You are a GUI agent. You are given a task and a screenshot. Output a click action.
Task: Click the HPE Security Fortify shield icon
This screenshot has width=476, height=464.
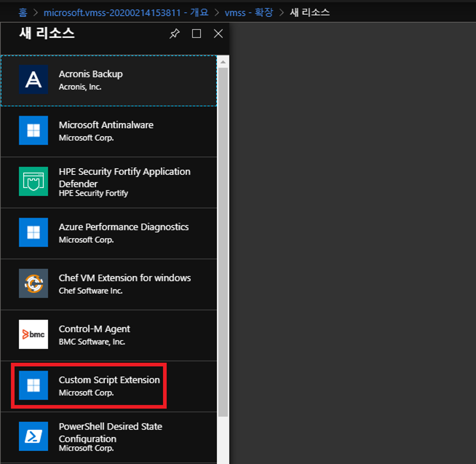point(33,181)
